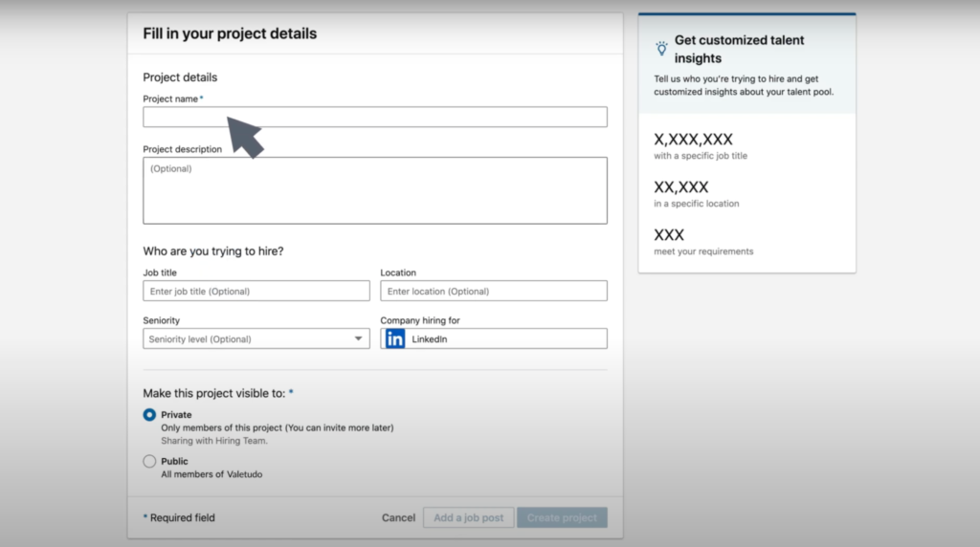Screen dimensions: 980x547
Task: Click the Job title input field
Action: [x=256, y=291]
